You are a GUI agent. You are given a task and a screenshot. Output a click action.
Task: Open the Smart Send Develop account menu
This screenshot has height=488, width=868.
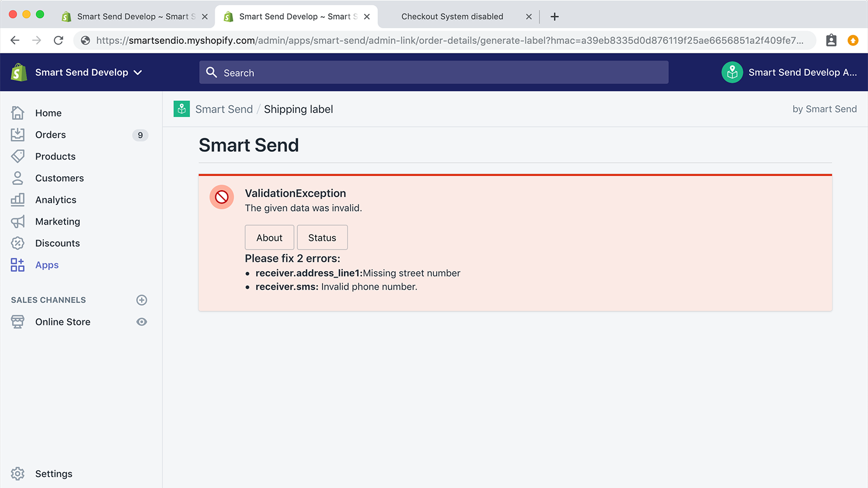(x=789, y=72)
